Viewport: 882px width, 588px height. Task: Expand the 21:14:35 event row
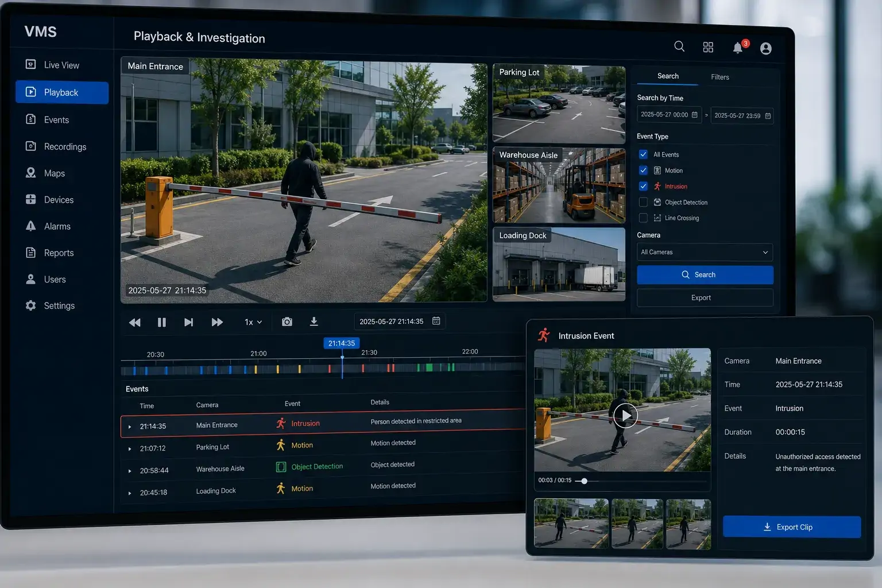(x=130, y=427)
